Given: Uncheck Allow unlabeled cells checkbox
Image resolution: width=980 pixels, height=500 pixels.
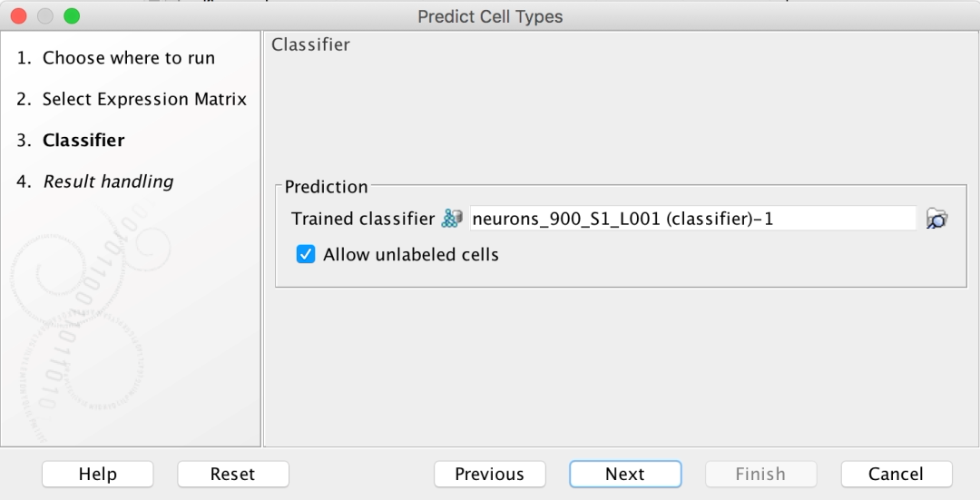Looking at the screenshot, I should click(x=306, y=254).
